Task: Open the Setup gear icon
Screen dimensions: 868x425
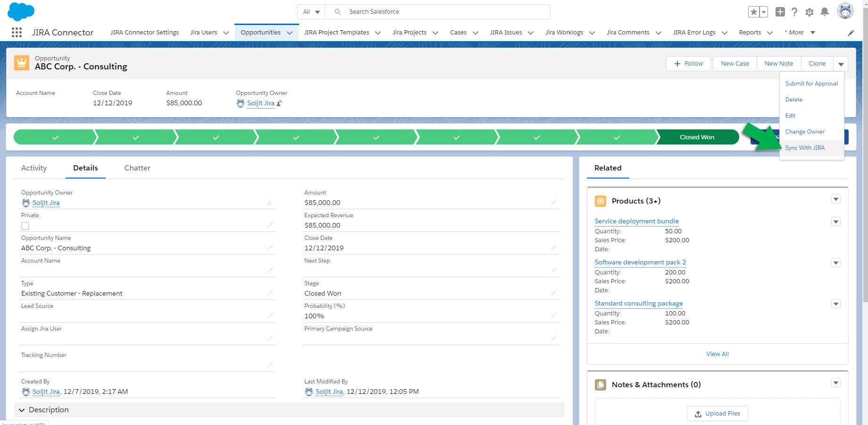Action: tap(810, 12)
